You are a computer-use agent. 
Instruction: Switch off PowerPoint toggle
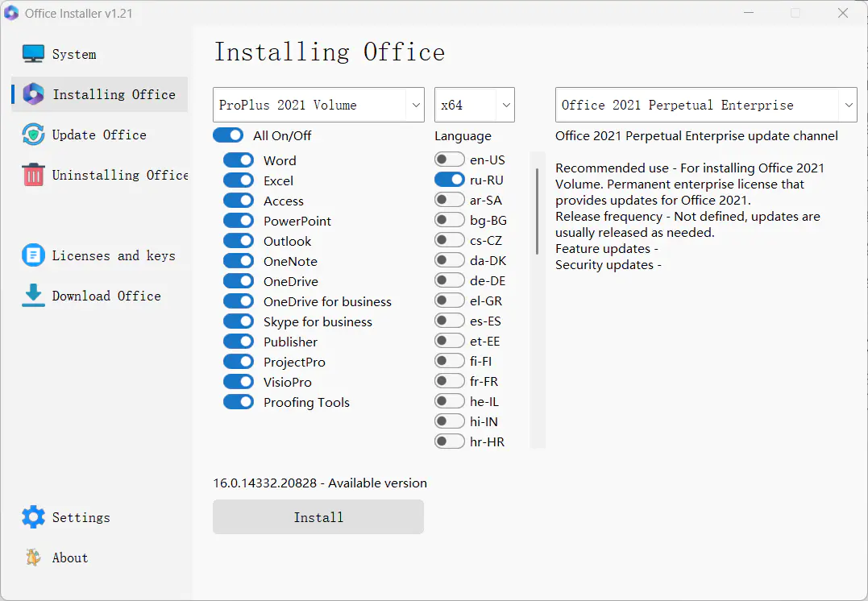[239, 220]
